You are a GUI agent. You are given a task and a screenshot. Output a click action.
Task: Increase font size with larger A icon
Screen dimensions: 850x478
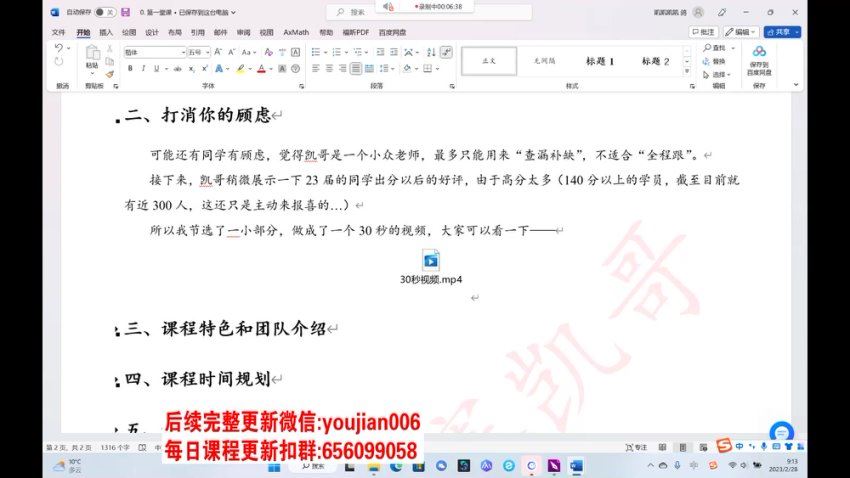click(218, 52)
